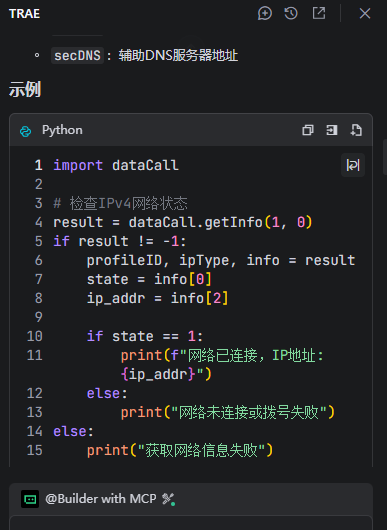Click line profileID, ipType, info = result

coord(221,260)
